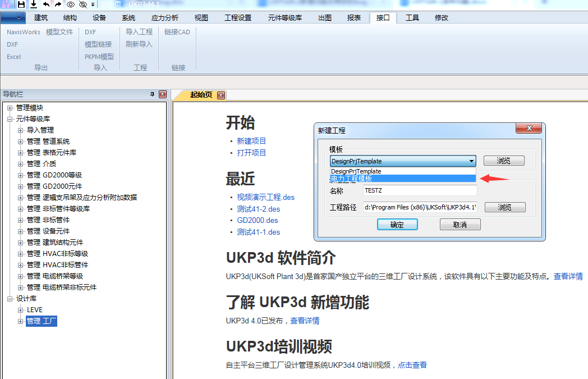Expand the 管理 表格元件库 node
Viewport: 588px width, 379px height.
coord(21,153)
